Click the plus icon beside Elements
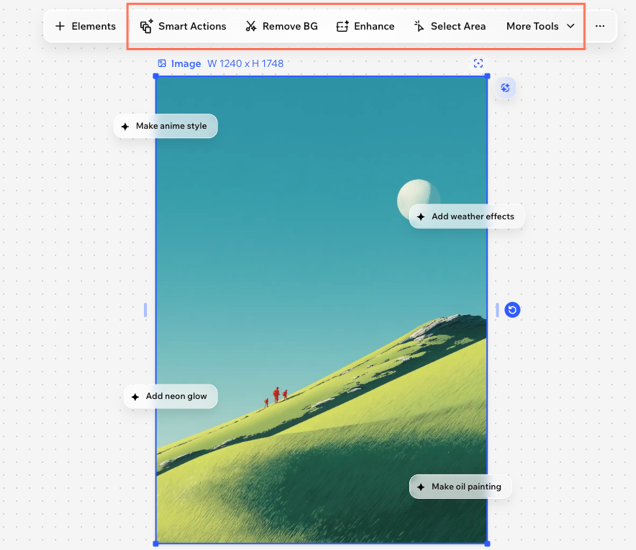Viewport: 636px width, 550px height. tap(60, 26)
